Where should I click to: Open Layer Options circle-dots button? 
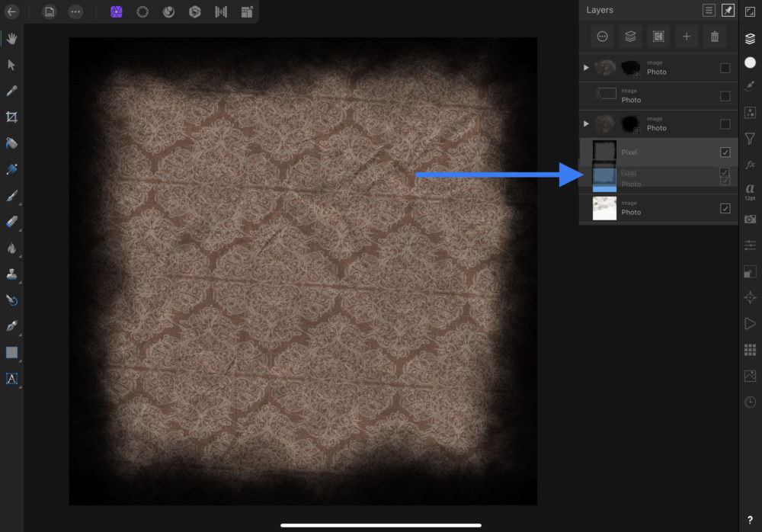coord(602,37)
